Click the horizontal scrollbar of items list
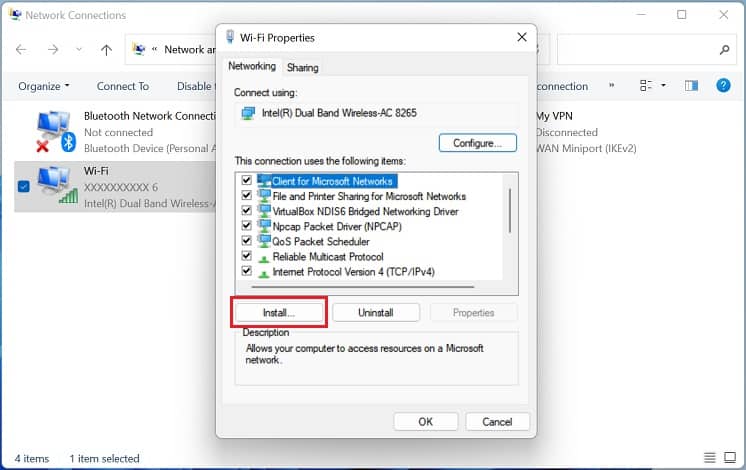The width and height of the screenshot is (746, 470). click(363, 287)
